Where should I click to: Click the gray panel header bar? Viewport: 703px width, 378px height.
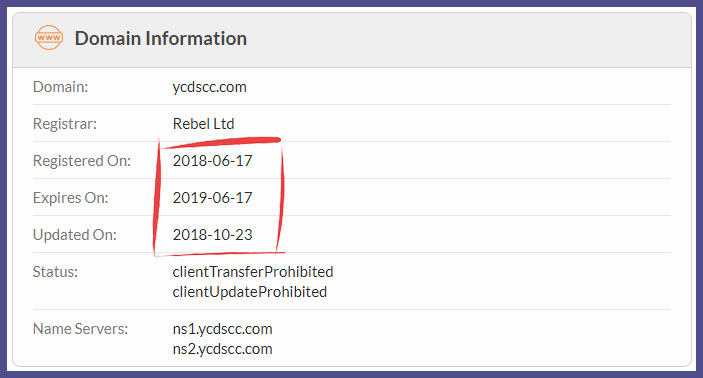352,40
